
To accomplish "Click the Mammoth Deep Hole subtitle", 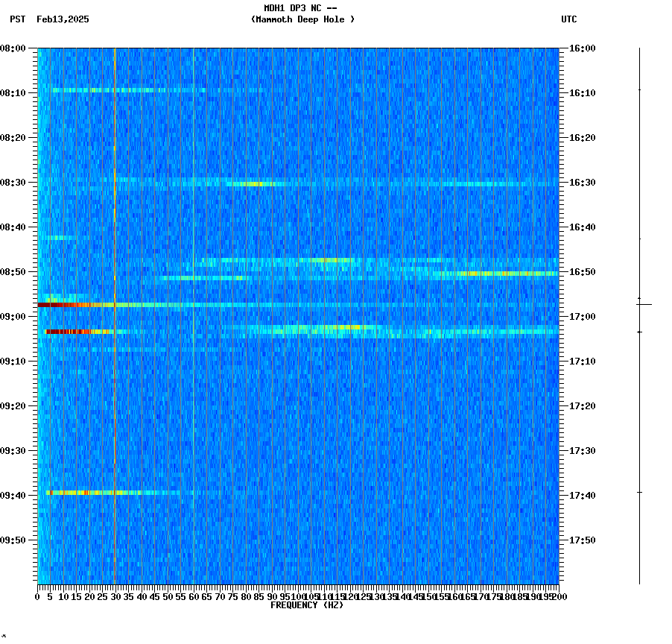I will pos(301,20).
